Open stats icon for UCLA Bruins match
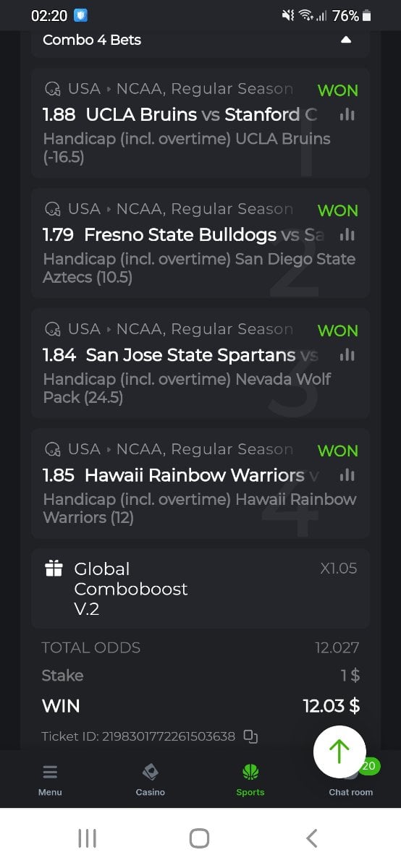The height and width of the screenshot is (868, 401). pyautogui.click(x=347, y=114)
